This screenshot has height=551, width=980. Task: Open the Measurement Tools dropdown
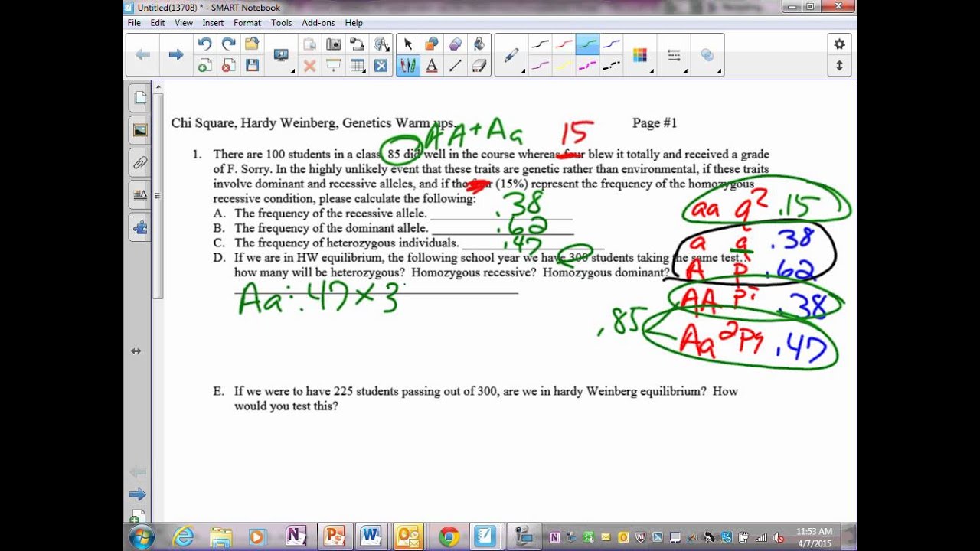pyautogui.click(x=381, y=44)
